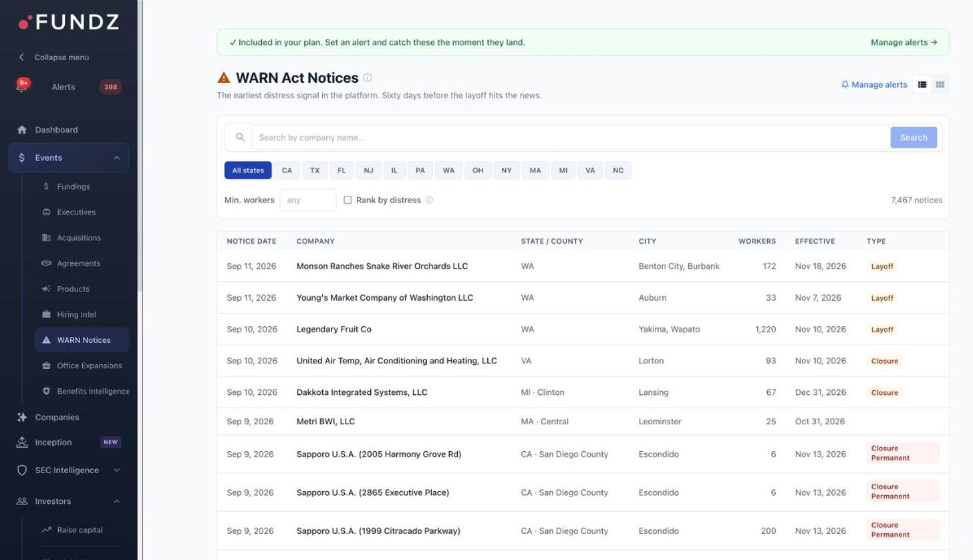This screenshot has width=973, height=560.
Task: Go to Dashboard via the home icon
Action: coord(22,130)
